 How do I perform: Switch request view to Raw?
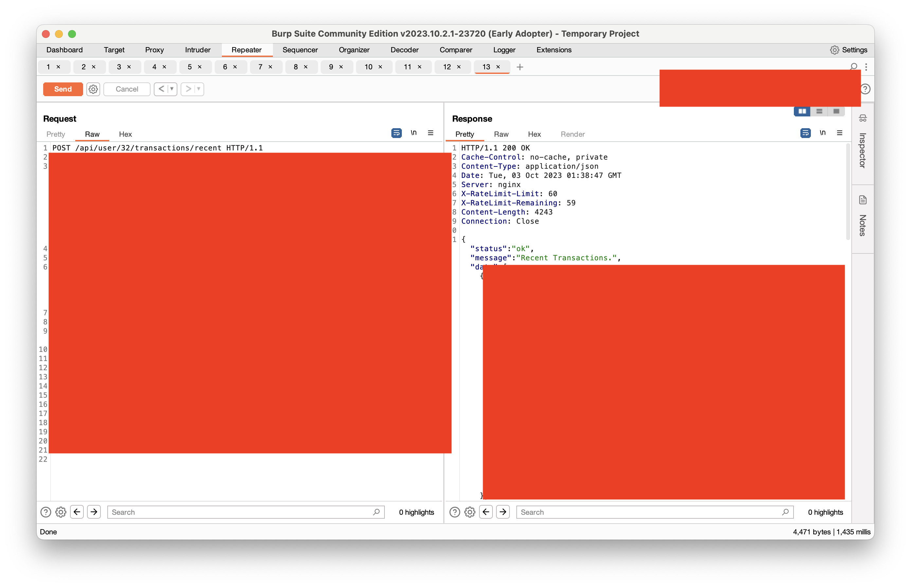[92, 134]
